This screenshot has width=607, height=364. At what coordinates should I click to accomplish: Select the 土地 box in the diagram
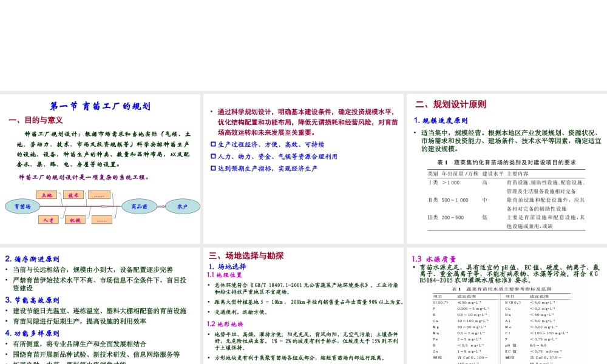point(48,195)
